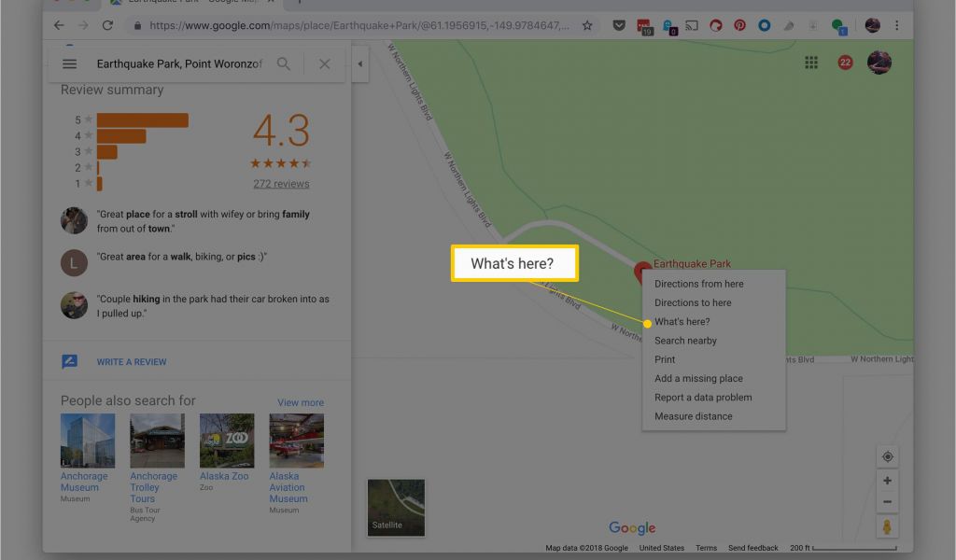Screen dimensions: 956x560
Task: Click the Google logo on the map
Action: coord(632,527)
